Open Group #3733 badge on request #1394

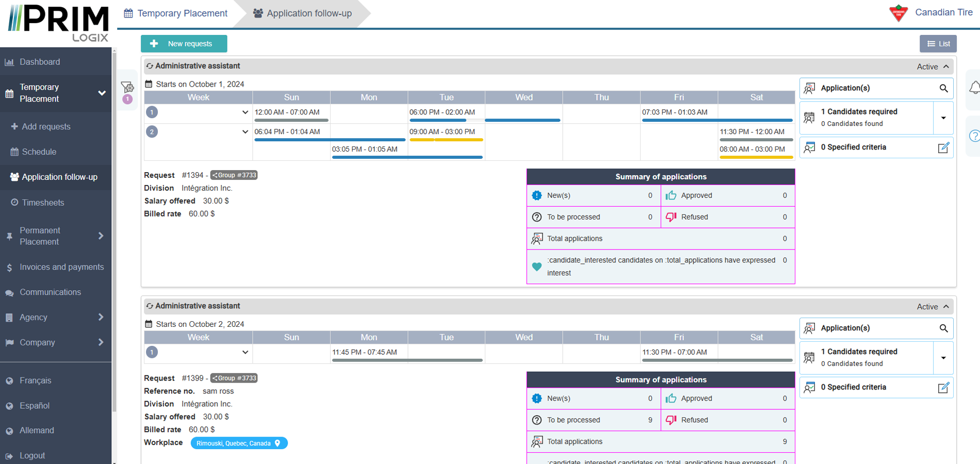234,175
